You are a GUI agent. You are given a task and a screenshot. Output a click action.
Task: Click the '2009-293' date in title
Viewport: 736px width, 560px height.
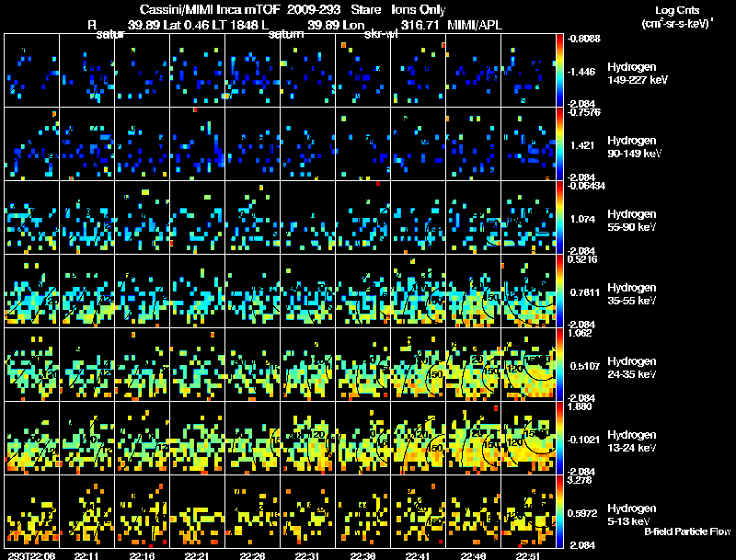[x=314, y=9]
